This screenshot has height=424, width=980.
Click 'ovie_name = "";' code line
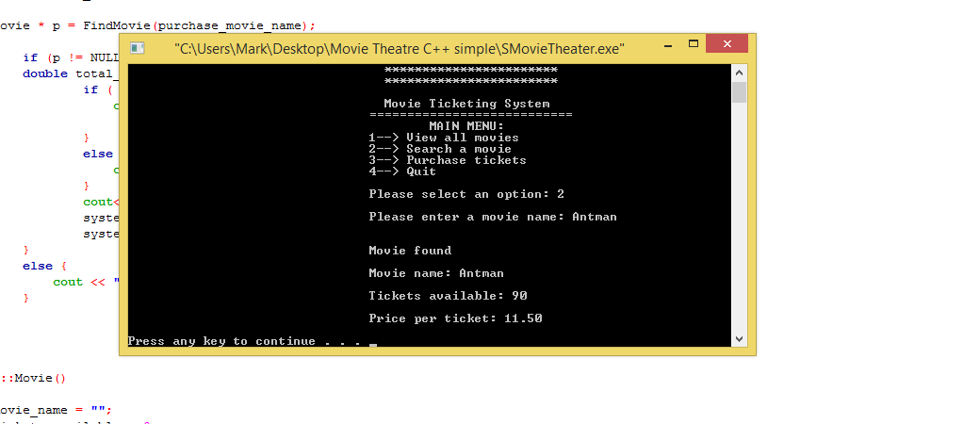click(56, 410)
